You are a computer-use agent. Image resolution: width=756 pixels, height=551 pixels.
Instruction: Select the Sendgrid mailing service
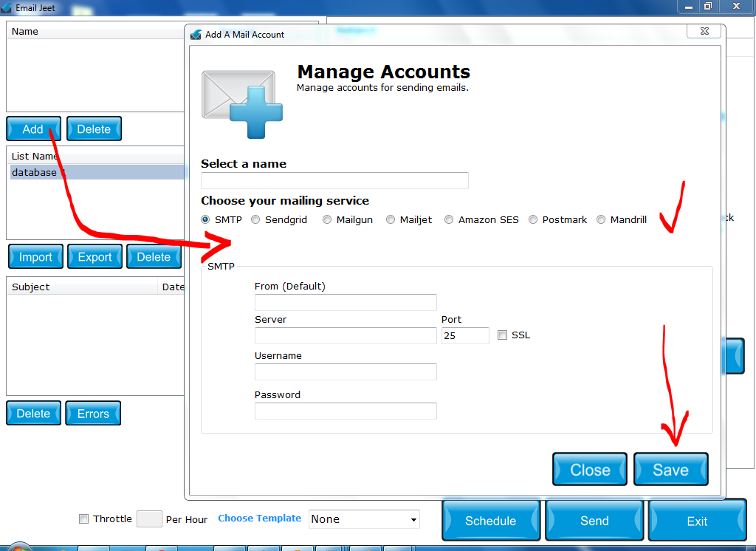tap(255, 219)
